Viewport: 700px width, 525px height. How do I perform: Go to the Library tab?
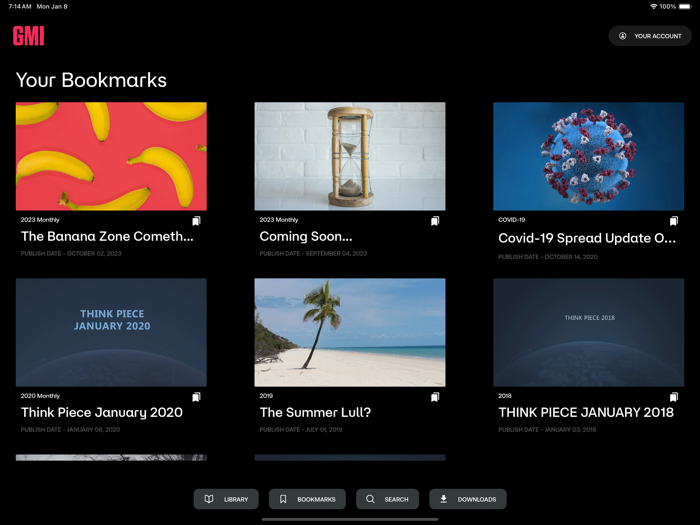[x=226, y=499]
